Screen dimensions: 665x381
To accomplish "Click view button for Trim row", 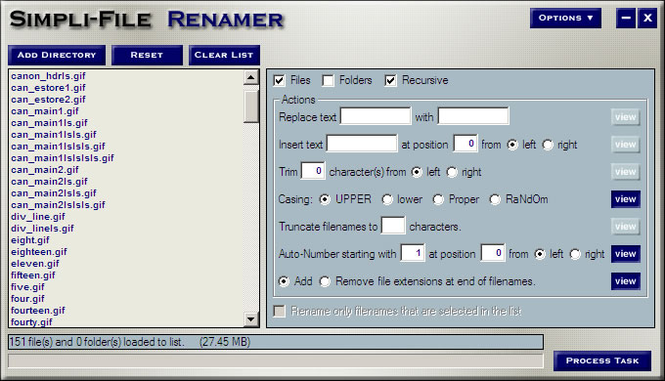I will tap(626, 172).
